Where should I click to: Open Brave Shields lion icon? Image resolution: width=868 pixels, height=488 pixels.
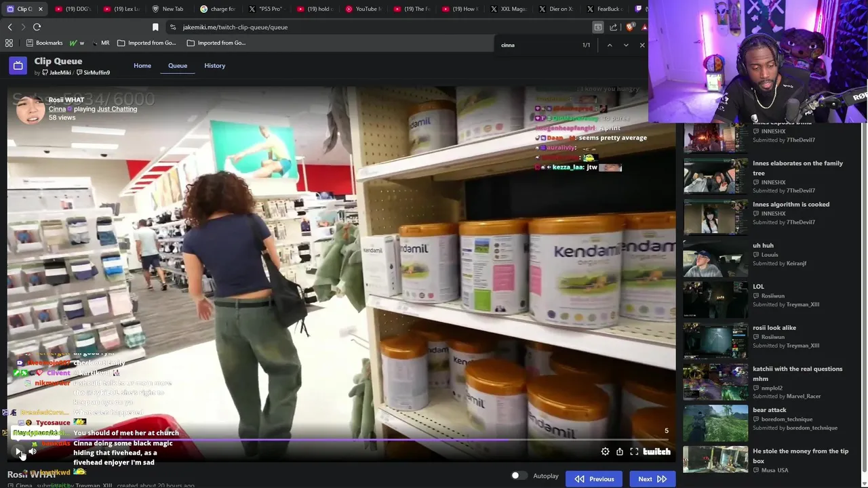coord(630,27)
